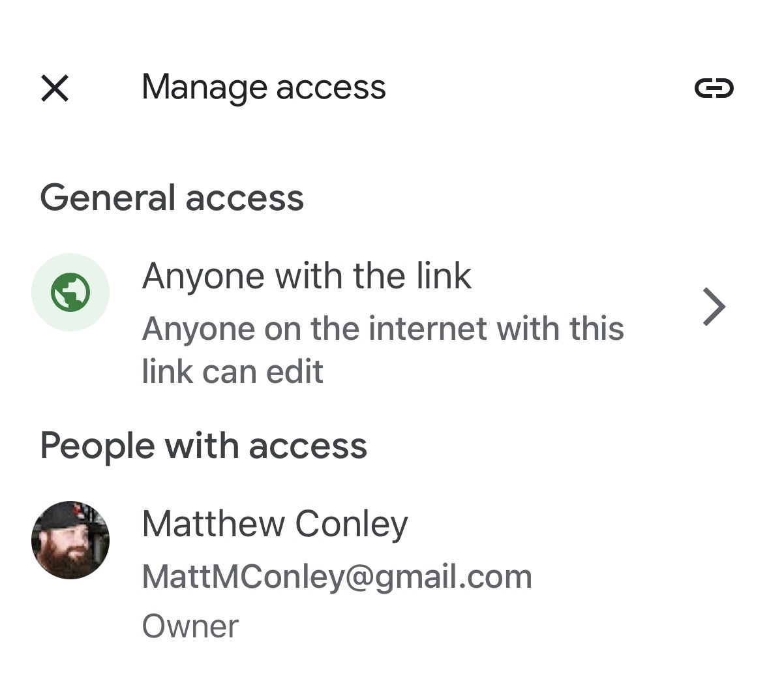Viewport: 769px width, 700px height.
Task: Tap the Owner role label
Action: 190,626
